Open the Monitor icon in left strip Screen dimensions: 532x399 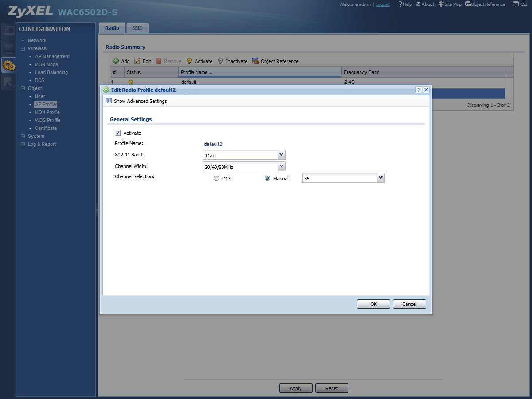pos(8,48)
